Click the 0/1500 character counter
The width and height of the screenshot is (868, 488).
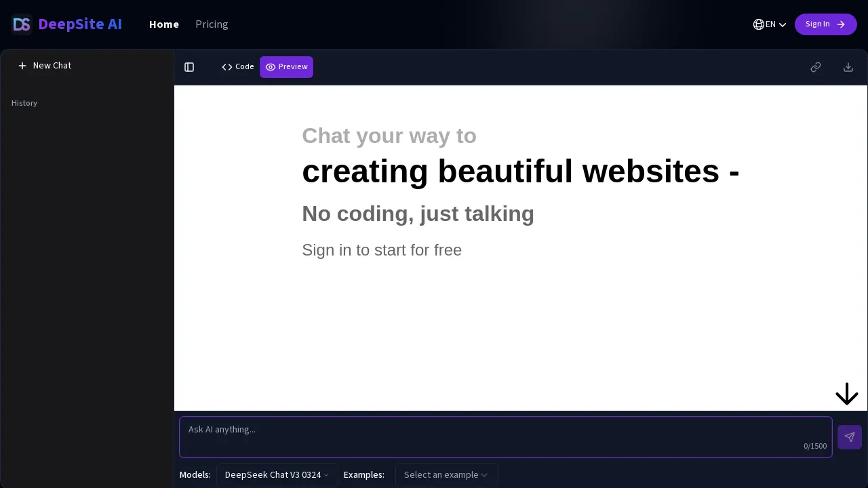(815, 446)
